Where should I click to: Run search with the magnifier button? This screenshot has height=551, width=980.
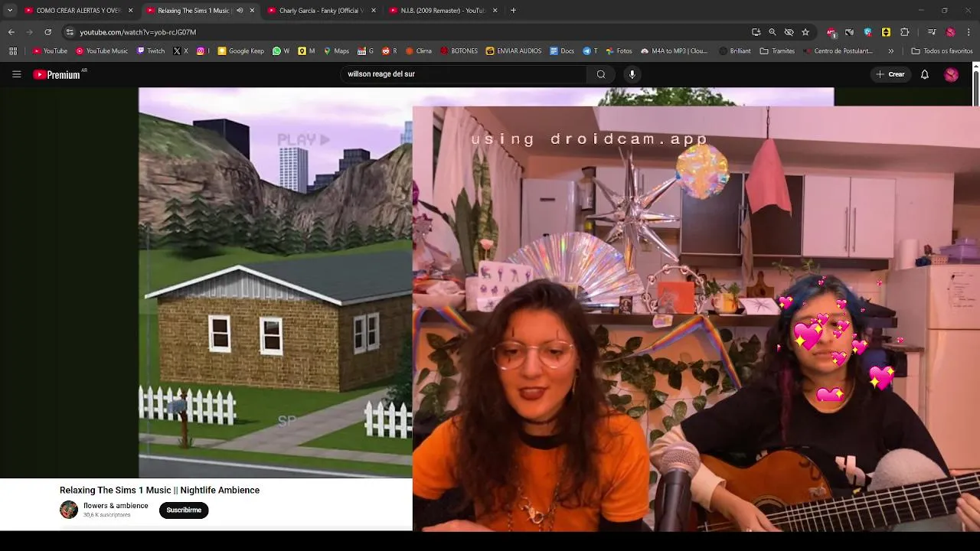point(601,74)
